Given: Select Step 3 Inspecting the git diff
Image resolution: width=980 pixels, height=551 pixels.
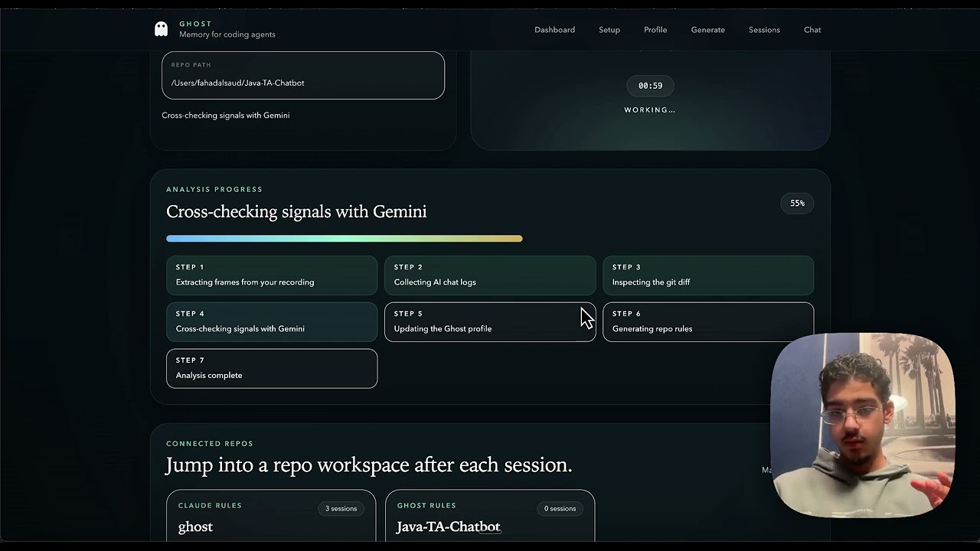Looking at the screenshot, I should tap(708, 275).
